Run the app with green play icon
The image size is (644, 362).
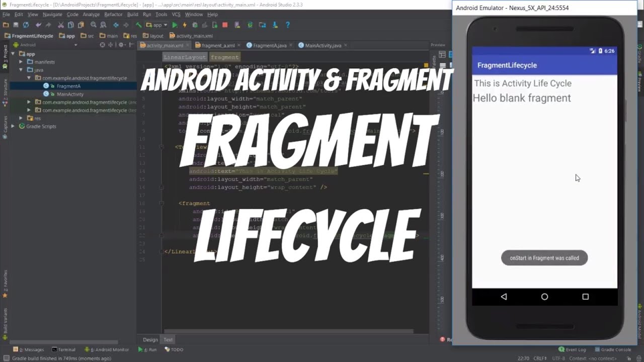tap(175, 25)
